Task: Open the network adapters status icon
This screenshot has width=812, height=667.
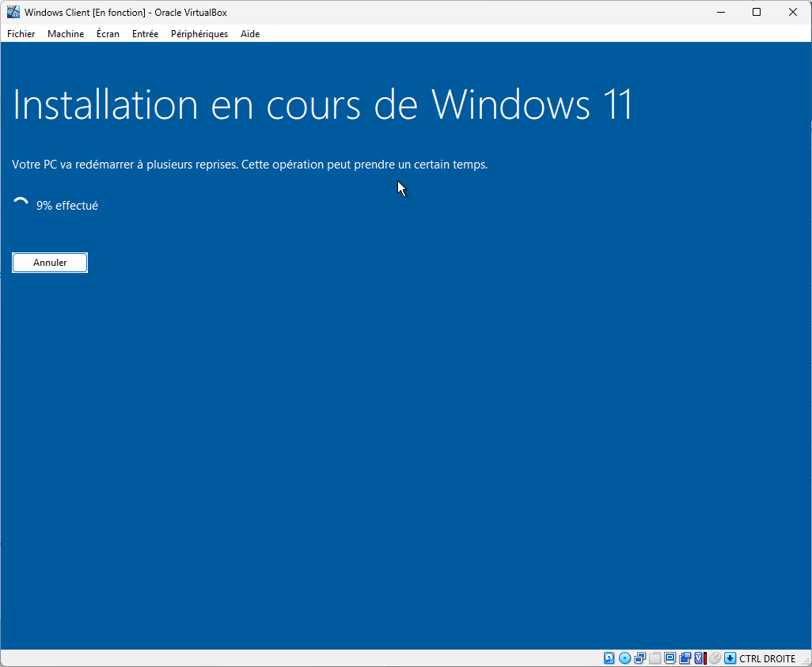Action: (639, 658)
